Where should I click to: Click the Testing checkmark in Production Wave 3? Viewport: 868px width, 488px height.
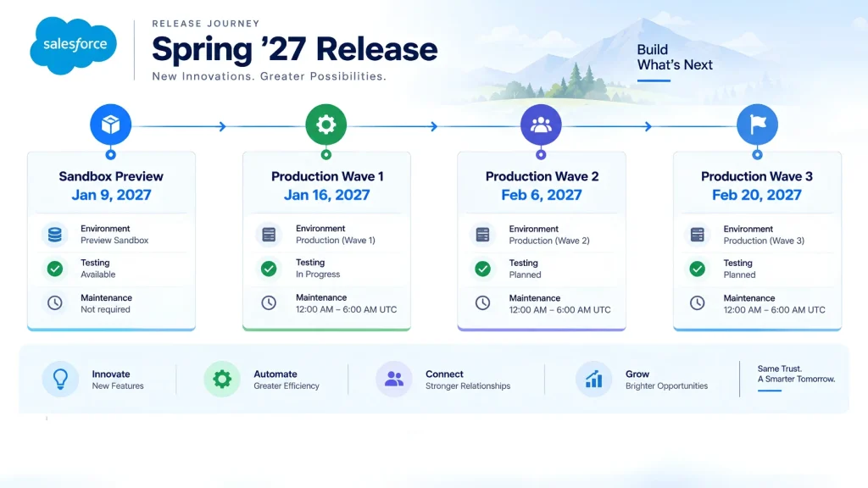[698, 269]
